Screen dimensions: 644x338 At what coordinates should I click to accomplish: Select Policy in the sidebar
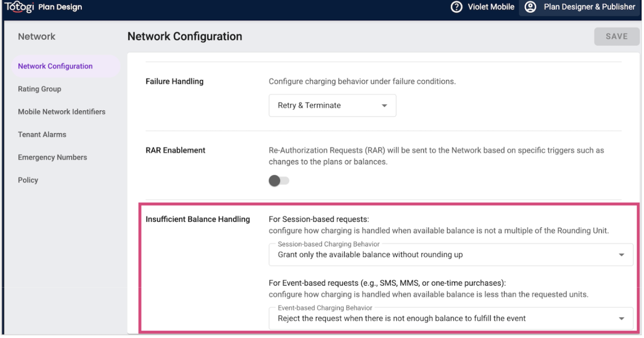coord(28,180)
